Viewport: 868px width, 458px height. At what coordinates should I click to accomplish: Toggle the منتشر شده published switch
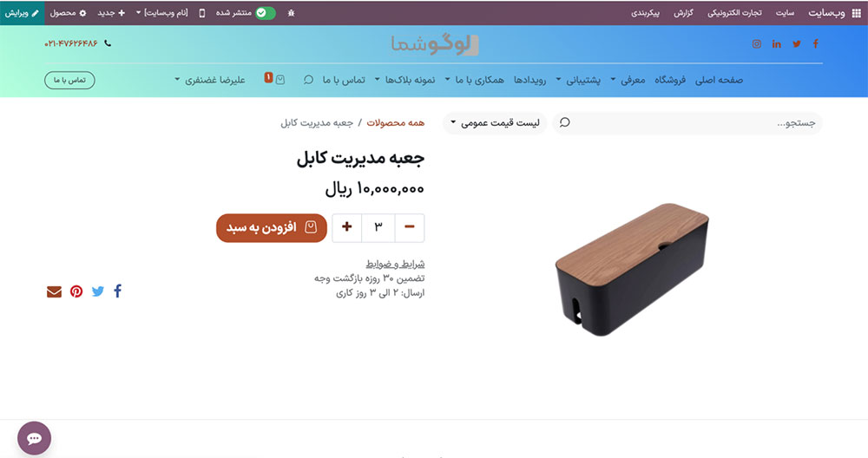pos(265,13)
